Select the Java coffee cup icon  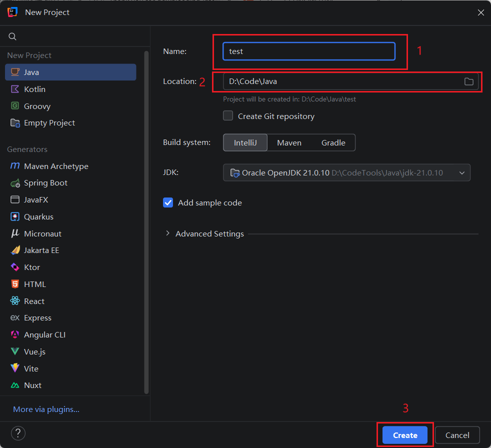(15, 72)
